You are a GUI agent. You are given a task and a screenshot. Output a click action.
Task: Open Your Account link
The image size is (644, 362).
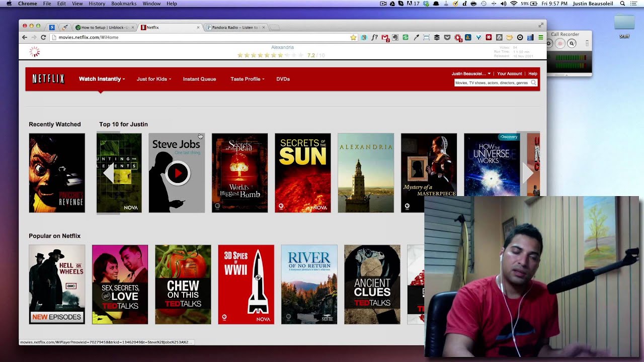tap(510, 74)
